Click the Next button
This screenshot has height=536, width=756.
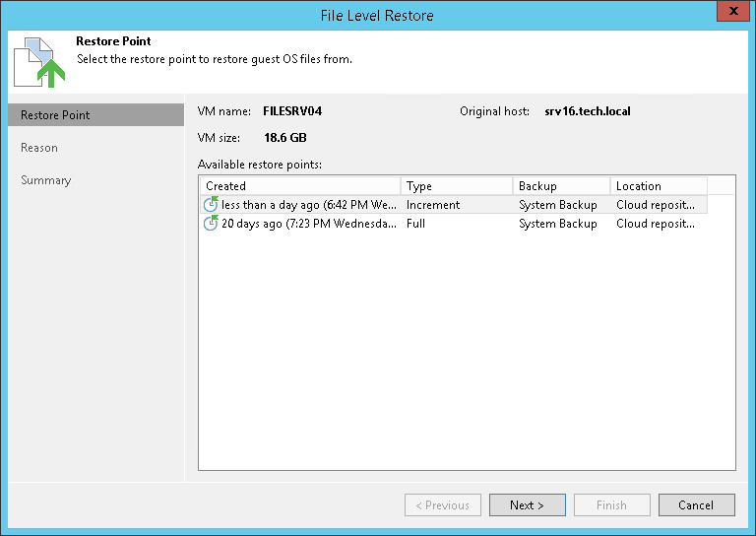527,505
